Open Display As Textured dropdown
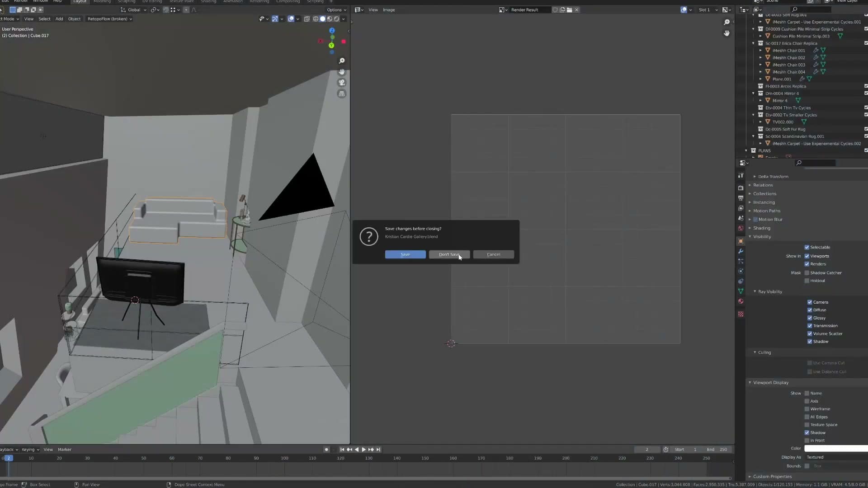Image resolution: width=868 pixels, height=488 pixels. (835, 457)
